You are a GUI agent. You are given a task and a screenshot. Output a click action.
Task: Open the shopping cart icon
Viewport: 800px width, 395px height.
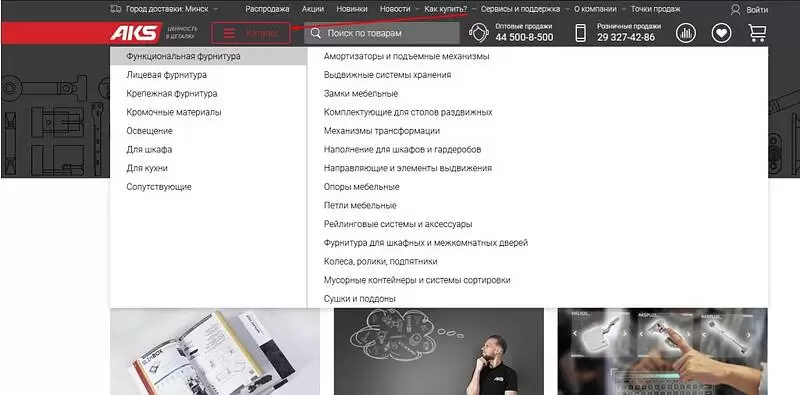click(x=757, y=33)
